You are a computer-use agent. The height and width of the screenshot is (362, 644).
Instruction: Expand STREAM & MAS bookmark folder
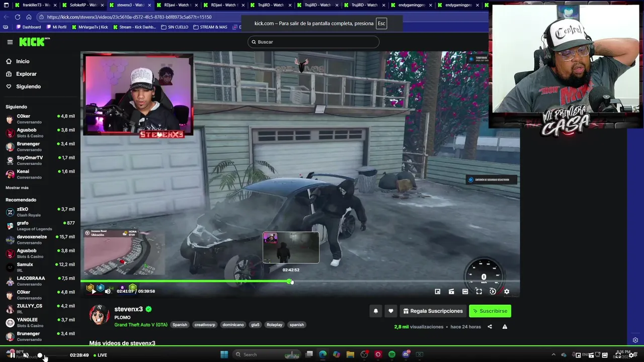210,27
